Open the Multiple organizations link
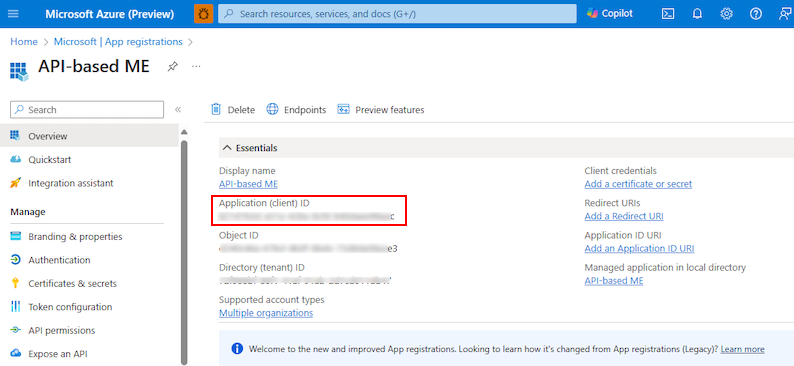Screen dimensions: 794x366 [266, 313]
